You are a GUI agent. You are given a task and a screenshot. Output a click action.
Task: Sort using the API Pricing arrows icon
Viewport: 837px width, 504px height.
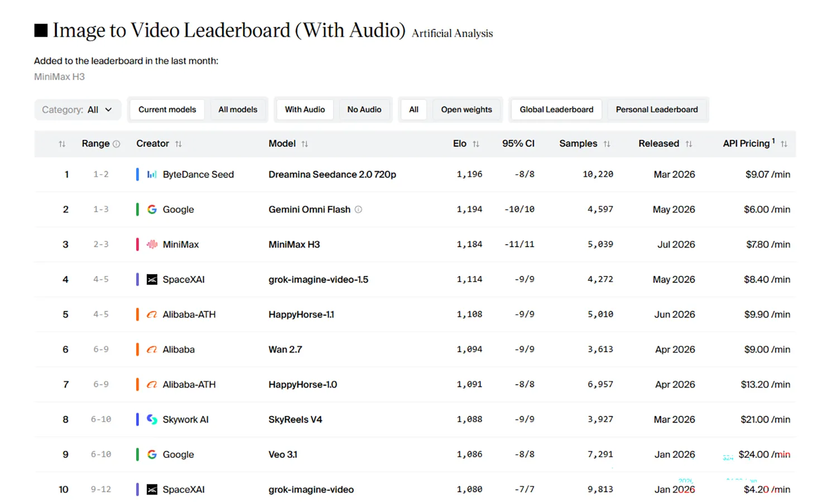[x=784, y=144]
